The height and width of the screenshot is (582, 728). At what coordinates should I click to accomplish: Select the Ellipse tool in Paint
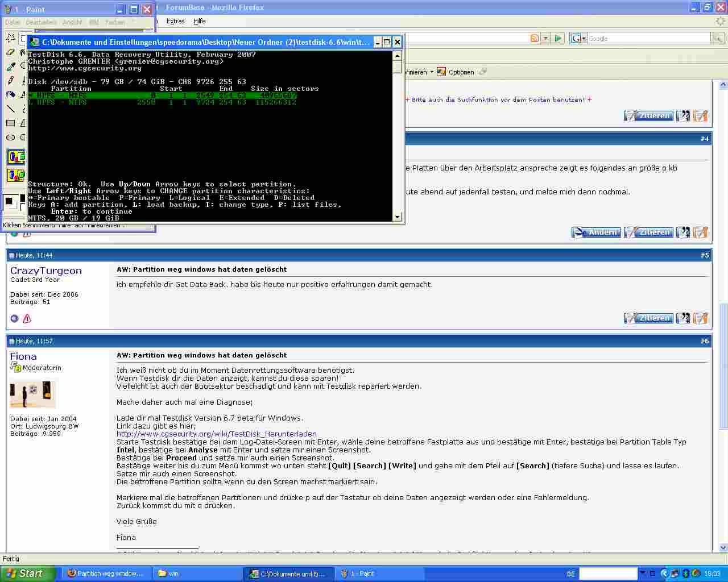click(x=10, y=138)
